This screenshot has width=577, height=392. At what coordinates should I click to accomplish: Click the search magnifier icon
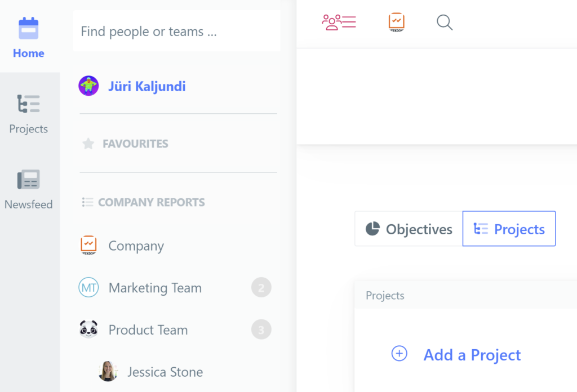(x=445, y=23)
